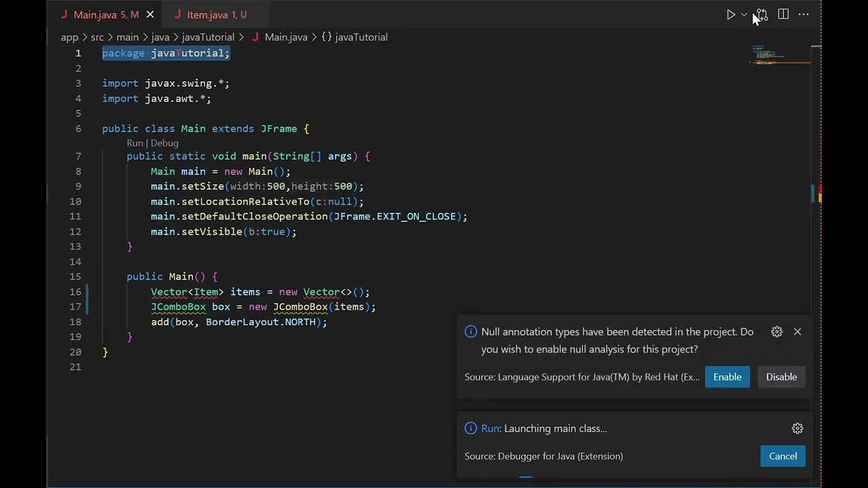Click 'setDefaultCloseOperation' on line 11

point(254,217)
